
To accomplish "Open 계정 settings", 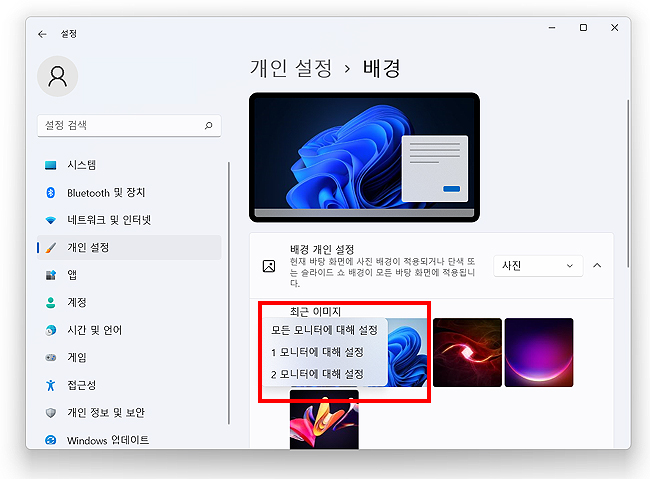I will pos(129,302).
